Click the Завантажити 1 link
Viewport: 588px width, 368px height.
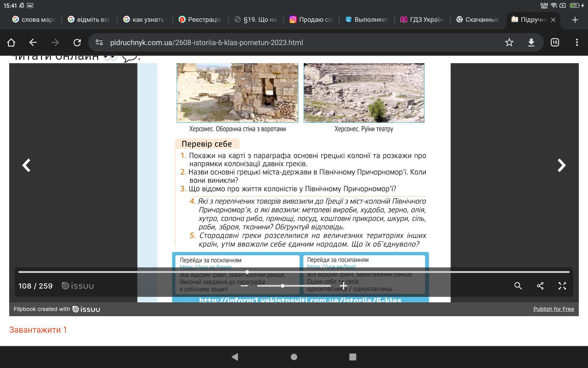(x=38, y=330)
